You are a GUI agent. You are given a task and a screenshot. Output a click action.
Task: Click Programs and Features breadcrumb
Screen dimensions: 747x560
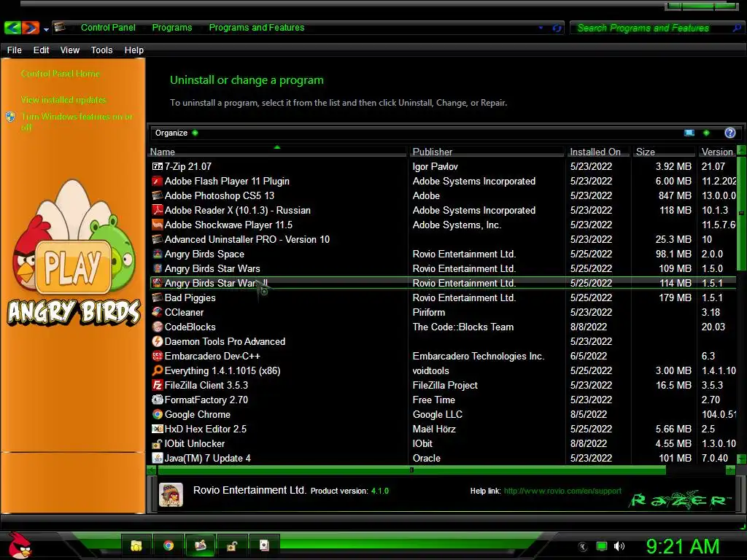256,28
